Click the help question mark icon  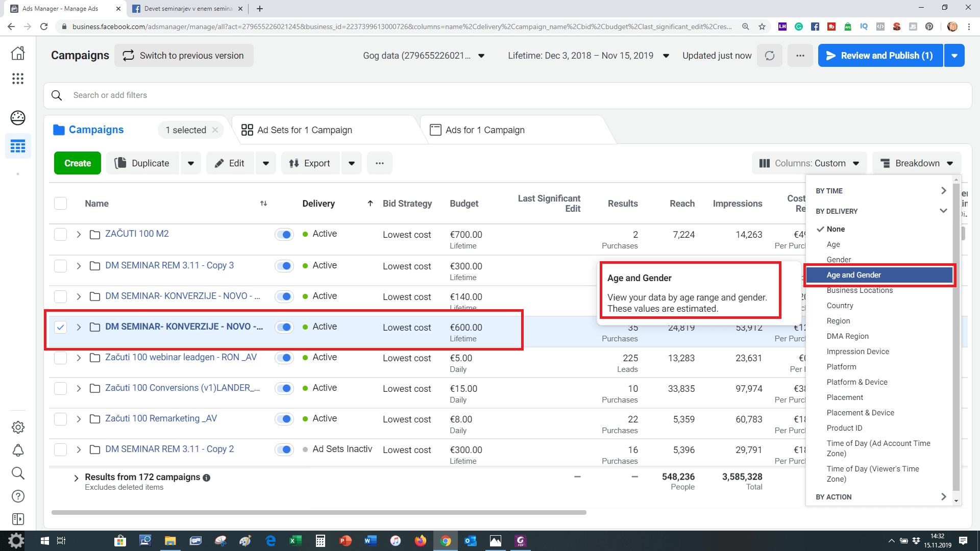(18, 496)
